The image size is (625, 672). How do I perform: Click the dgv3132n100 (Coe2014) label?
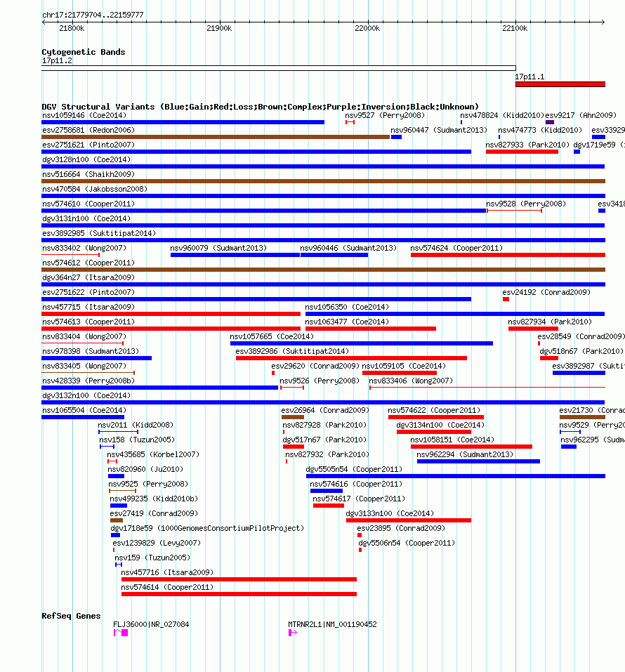click(x=86, y=395)
